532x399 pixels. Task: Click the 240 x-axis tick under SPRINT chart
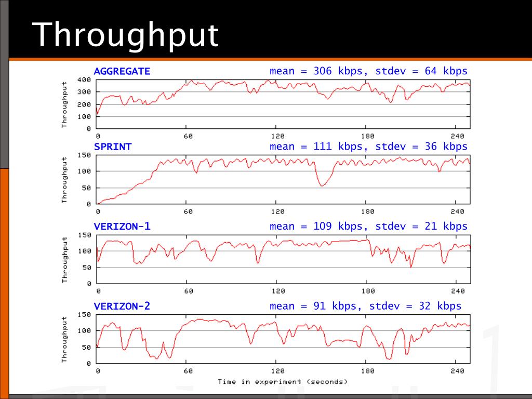[457, 211]
